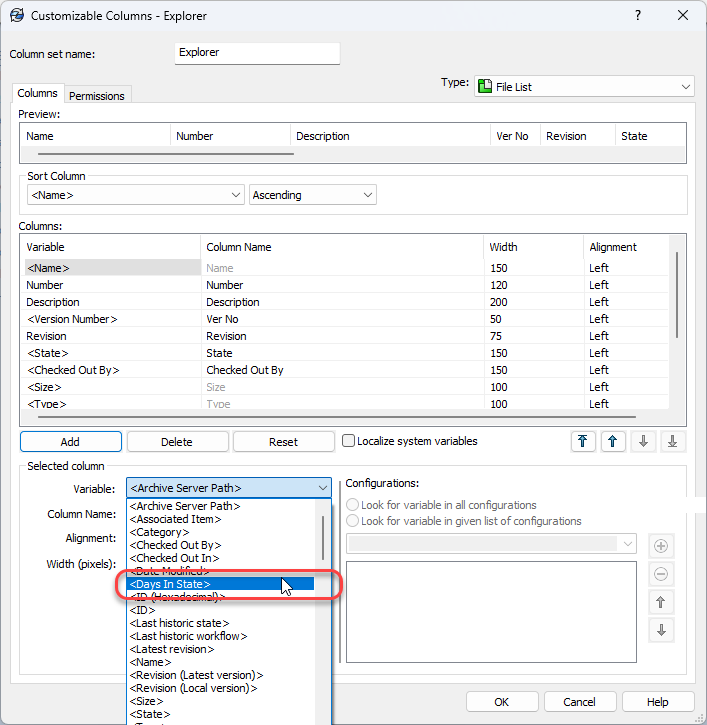Enable Localize system variables checkbox
Image resolution: width=707 pixels, height=725 pixels.
point(349,441)
